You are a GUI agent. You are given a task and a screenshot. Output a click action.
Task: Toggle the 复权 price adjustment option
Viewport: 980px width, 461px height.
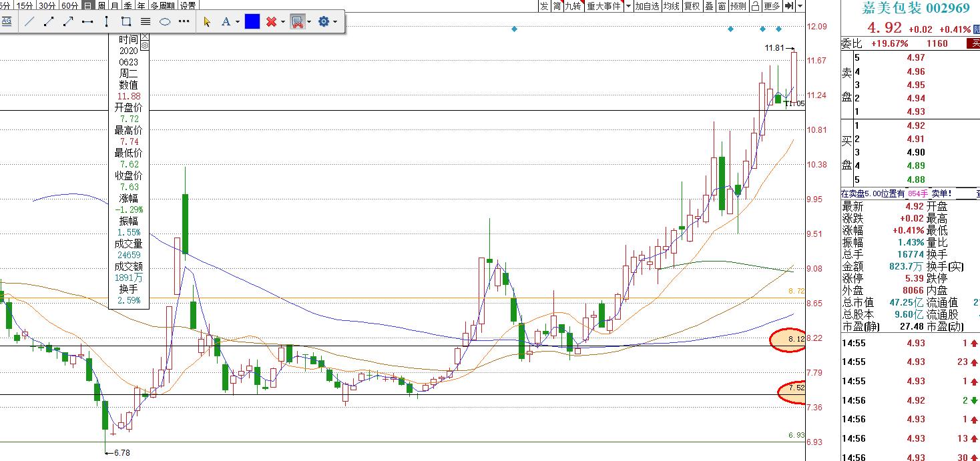coord(692,6)
